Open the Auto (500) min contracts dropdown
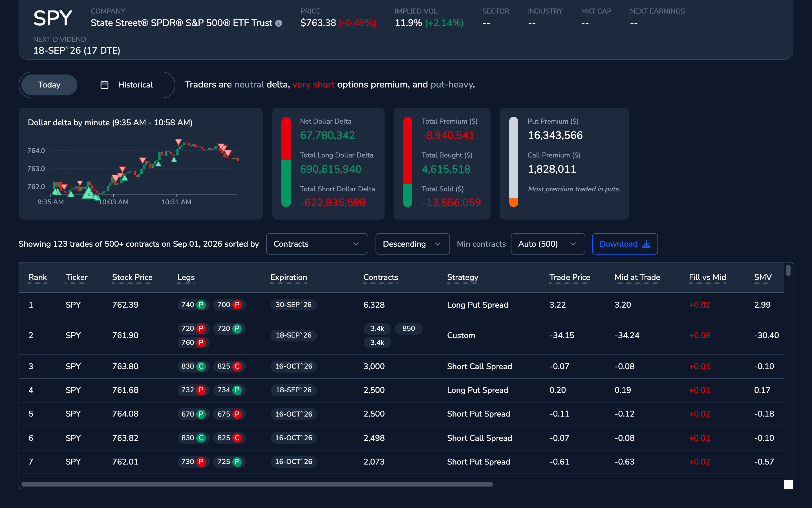Viewport: 812px width, 508px height. [548, 244]
